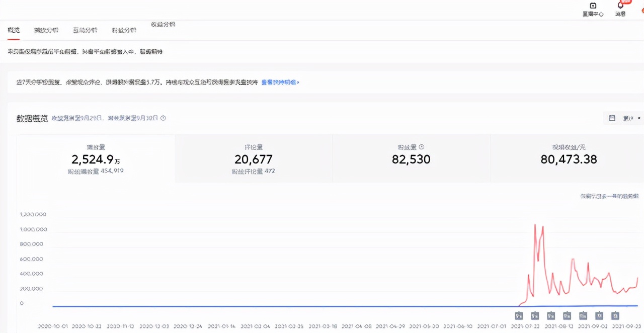Click the help icon next to 粉丝量

(422, 147)
